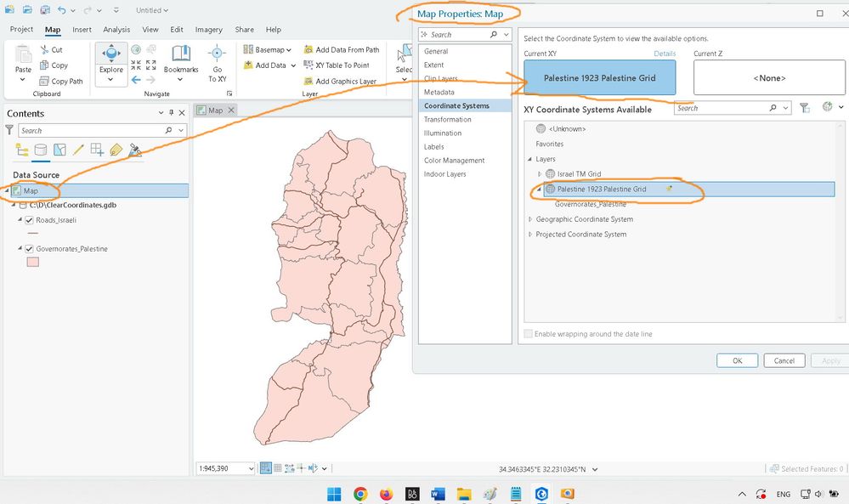Click the Current XY Palestine 1923 Palestine Grid box
The image size is (849, 504).
click(x=599, y=77)
